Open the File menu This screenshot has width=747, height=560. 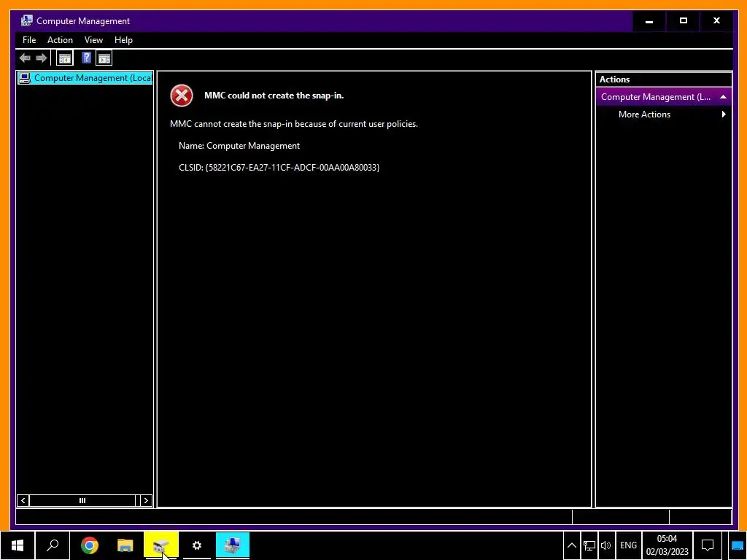point(29,40)
